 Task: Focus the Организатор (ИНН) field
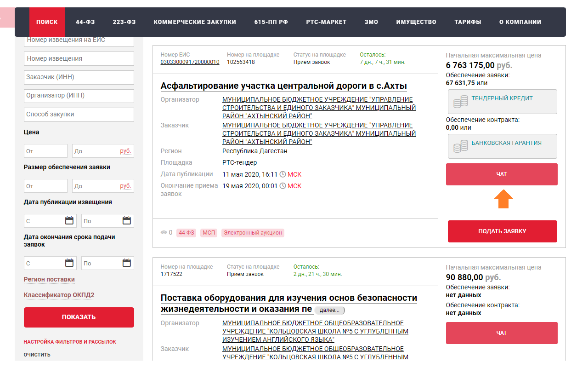[79, 96]
